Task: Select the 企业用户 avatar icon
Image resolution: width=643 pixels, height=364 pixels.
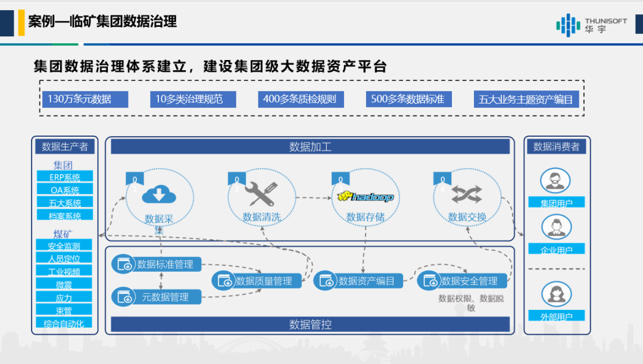Action: tap(556, 227)
